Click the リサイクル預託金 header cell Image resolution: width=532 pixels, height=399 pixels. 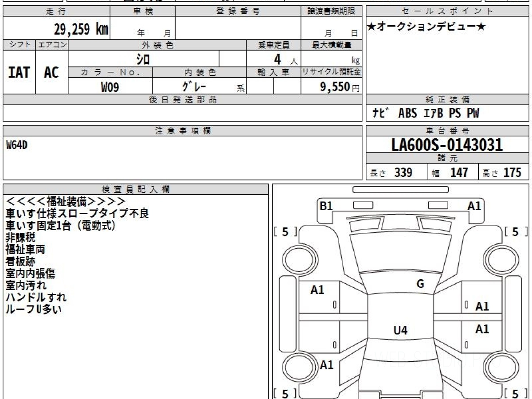(331, 72)
